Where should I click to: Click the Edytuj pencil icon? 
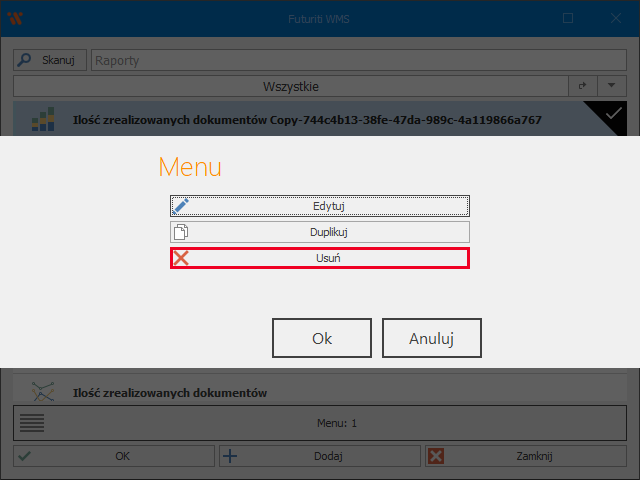click(x=181, y=206)
